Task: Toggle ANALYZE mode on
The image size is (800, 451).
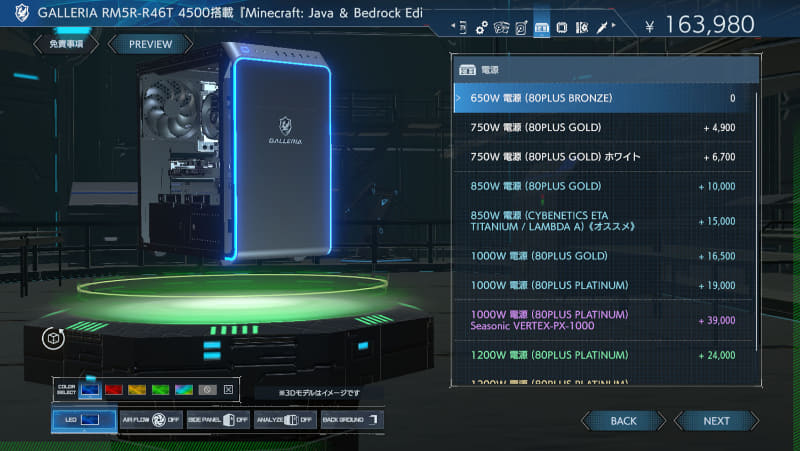Action: click(285, 420)
